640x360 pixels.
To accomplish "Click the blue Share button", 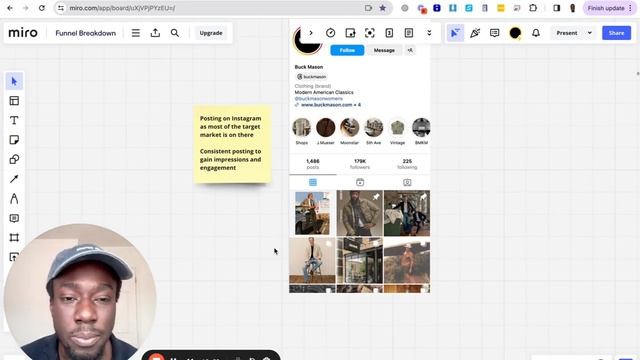I will [x=616, y=33].
